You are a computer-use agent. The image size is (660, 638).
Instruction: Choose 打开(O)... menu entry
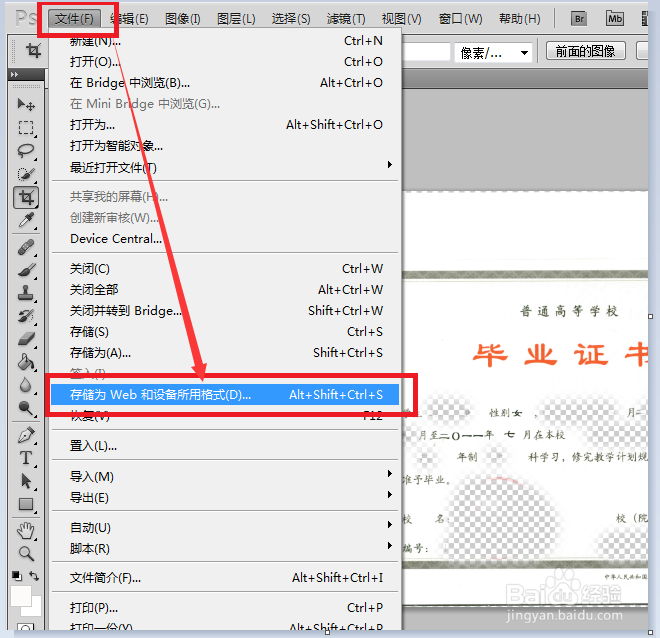(225, 62)
